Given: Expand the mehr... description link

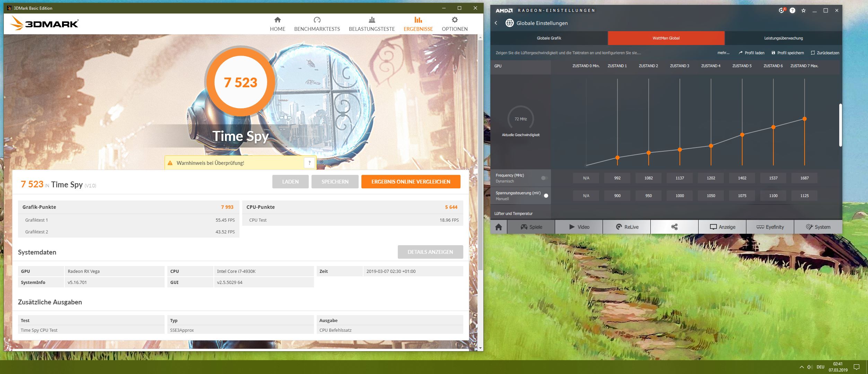Looking at the screenshot, I should point(723,53).
